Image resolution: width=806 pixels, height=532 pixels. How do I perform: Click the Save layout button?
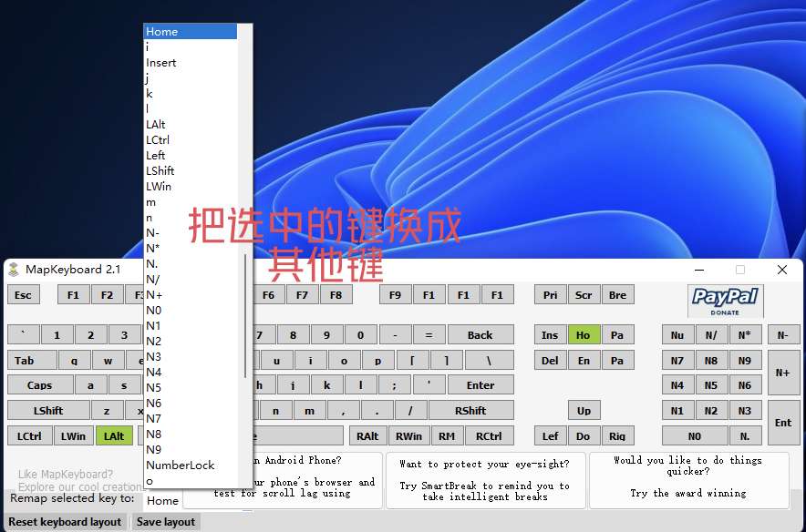[x=165, y=522]
